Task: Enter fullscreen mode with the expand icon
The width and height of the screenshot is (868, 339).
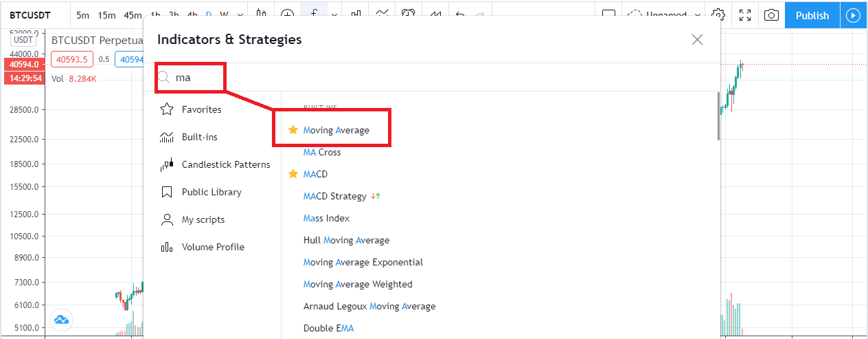Action: coord(745,15)
